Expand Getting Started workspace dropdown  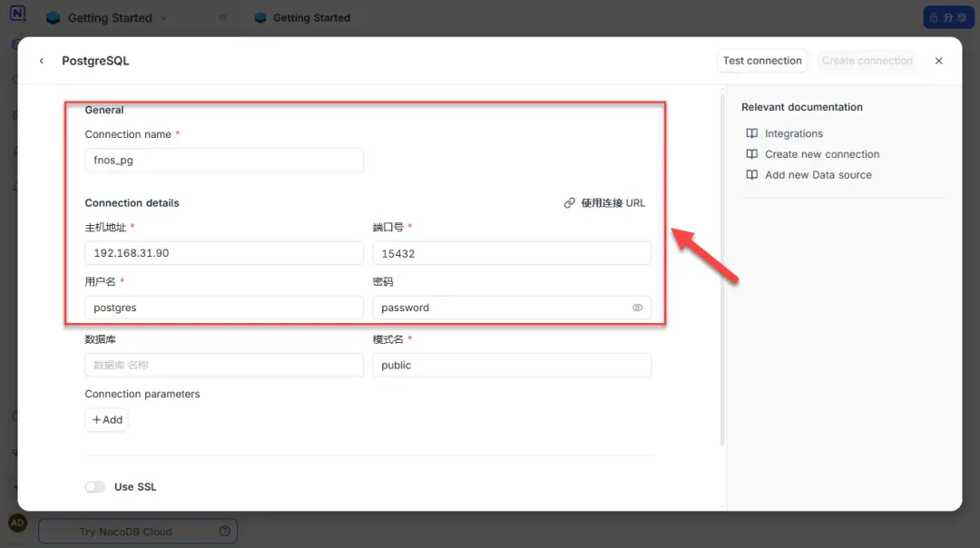tap(163, 17)
